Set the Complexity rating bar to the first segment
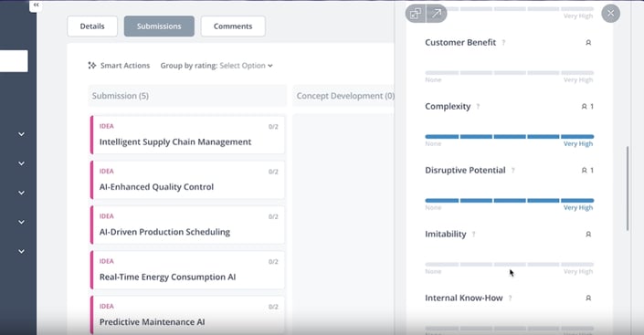The height and width of the screenshot is (335, 644). coord(442,136)
